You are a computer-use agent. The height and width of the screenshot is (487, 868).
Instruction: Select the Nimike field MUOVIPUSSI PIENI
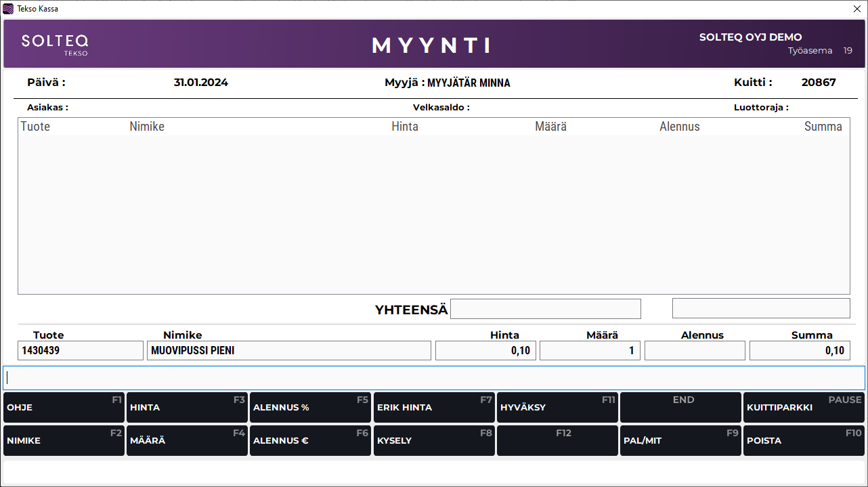(288, 351)
